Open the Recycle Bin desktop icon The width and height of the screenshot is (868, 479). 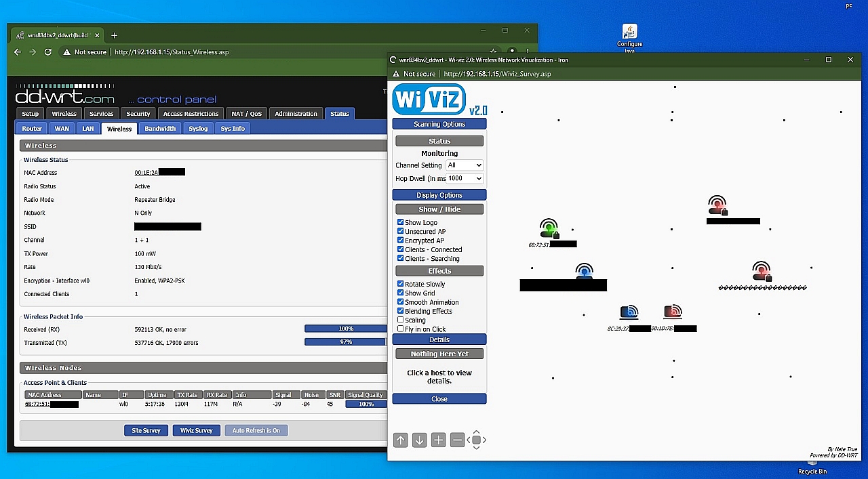point(812,467)
